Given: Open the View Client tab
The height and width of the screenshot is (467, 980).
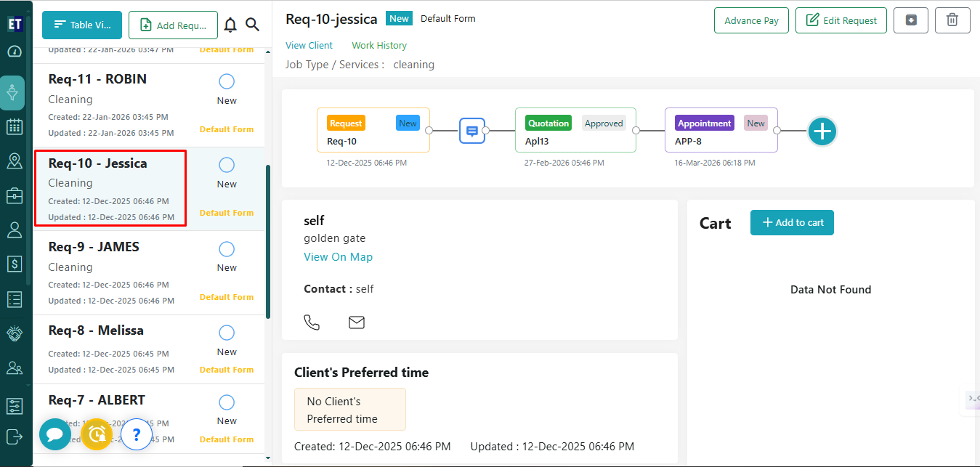Looking at the screenshot, I should [x=309, y=45].
